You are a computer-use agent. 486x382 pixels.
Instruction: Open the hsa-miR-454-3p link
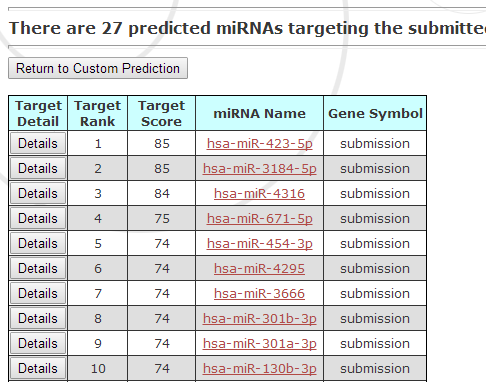(x=260, y=244)
